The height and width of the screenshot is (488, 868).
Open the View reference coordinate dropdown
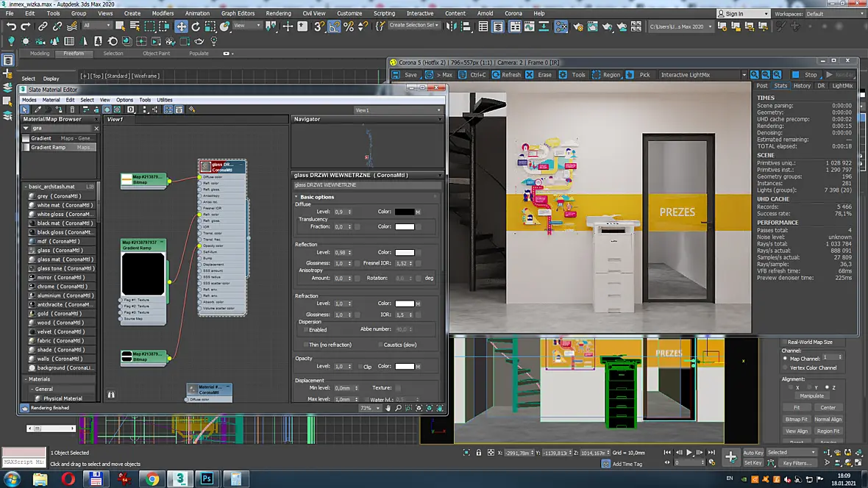pos(247,26)
